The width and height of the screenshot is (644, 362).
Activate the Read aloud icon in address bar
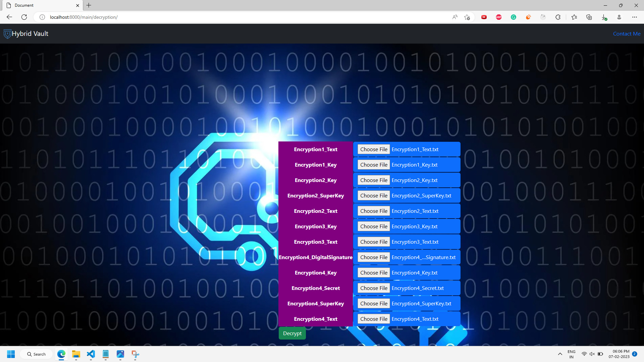(455, 17)
